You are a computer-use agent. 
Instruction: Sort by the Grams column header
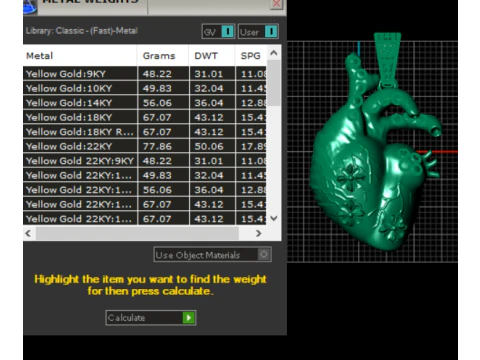[163, 56]
